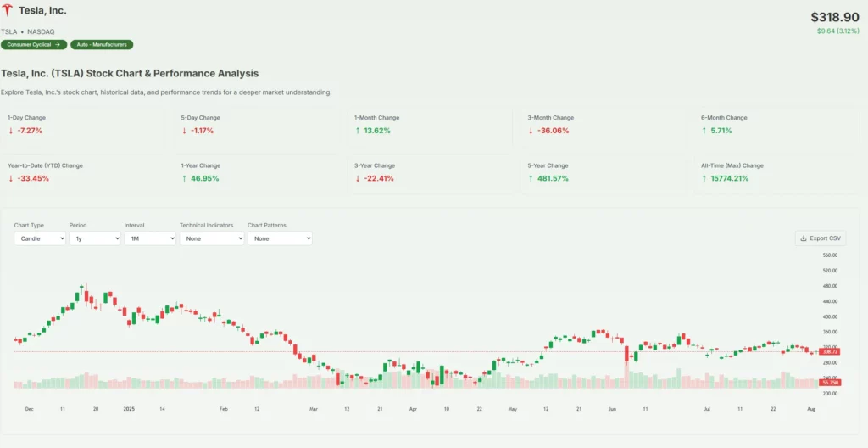Open the Chart Patterns dropdown

pyautogui.click(x=280, y=238)
